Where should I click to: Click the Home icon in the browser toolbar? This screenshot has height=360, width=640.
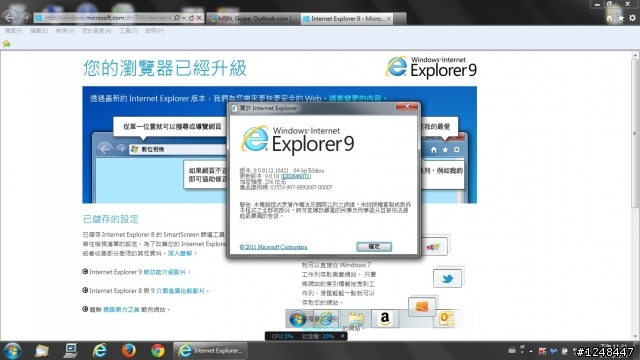(609, 18)
